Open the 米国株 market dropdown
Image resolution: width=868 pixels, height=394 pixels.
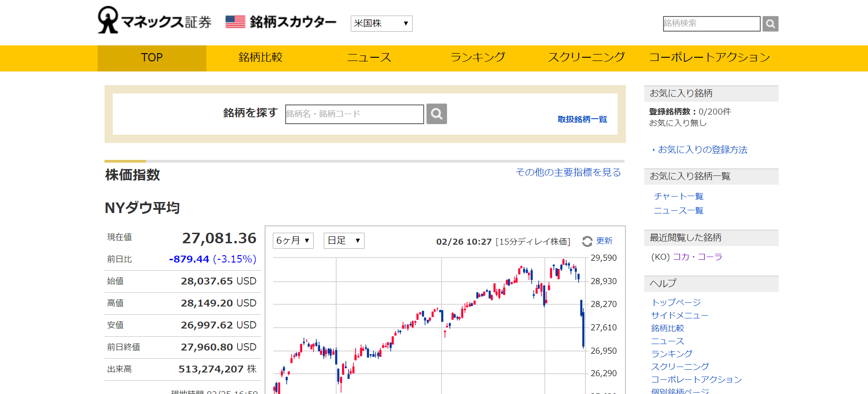[x=381, y=23]
